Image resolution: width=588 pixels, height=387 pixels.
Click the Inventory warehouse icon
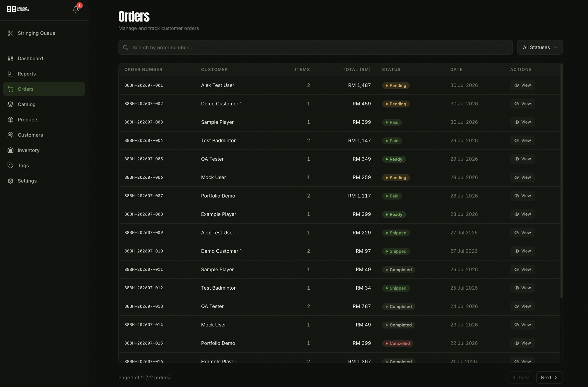coord(11,150)
